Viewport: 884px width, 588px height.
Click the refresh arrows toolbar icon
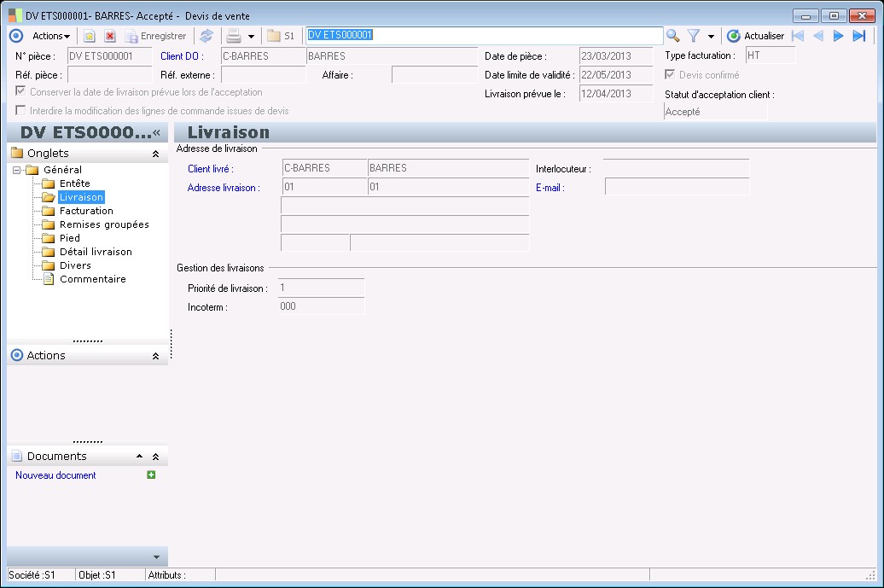206,36
